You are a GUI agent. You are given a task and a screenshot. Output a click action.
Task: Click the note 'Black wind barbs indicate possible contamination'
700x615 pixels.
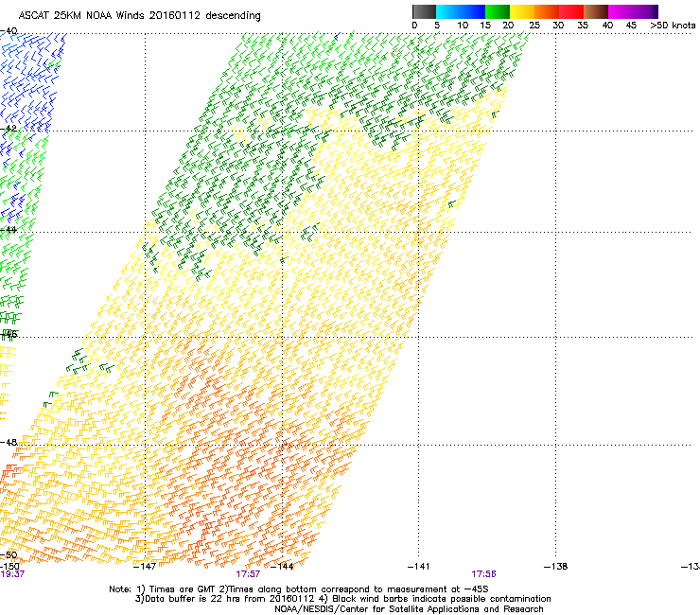(x=442, y=599)
